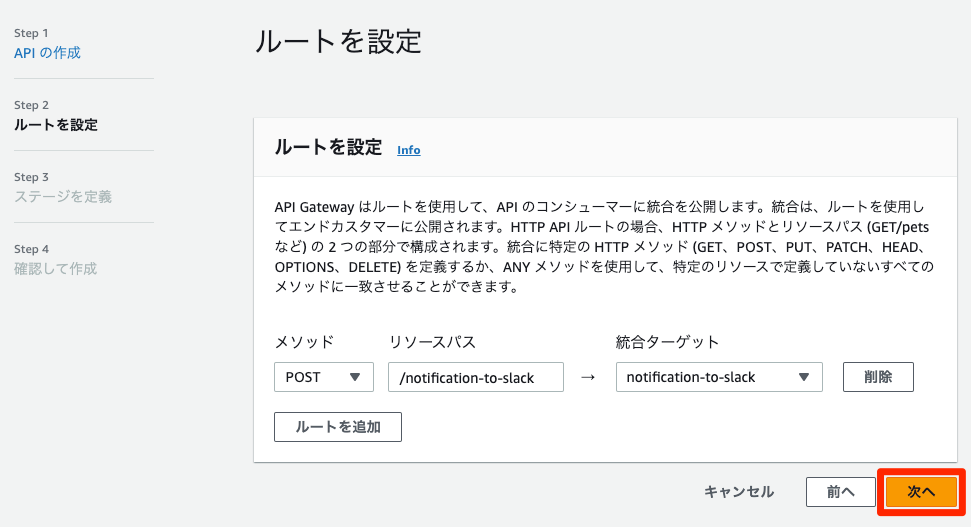
Task: Click the triangle arrow in integration target selector
Action: 804,377
